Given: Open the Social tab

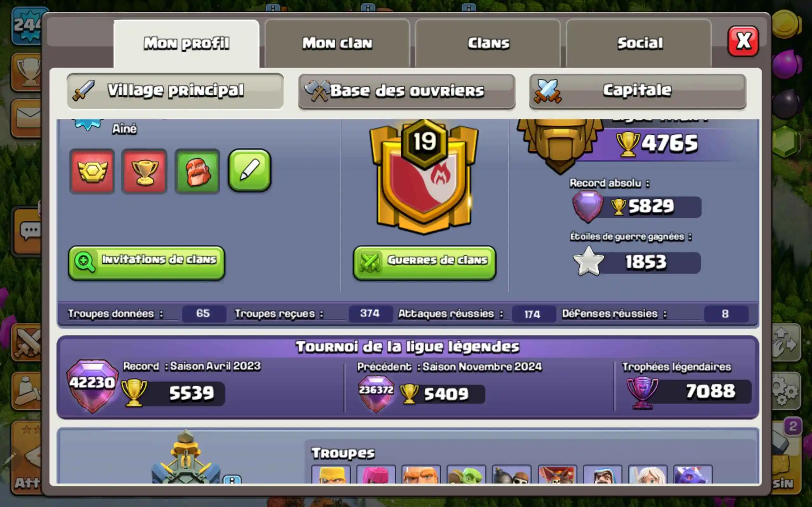Looking at the screenshot, I should [x=639, y=43].
